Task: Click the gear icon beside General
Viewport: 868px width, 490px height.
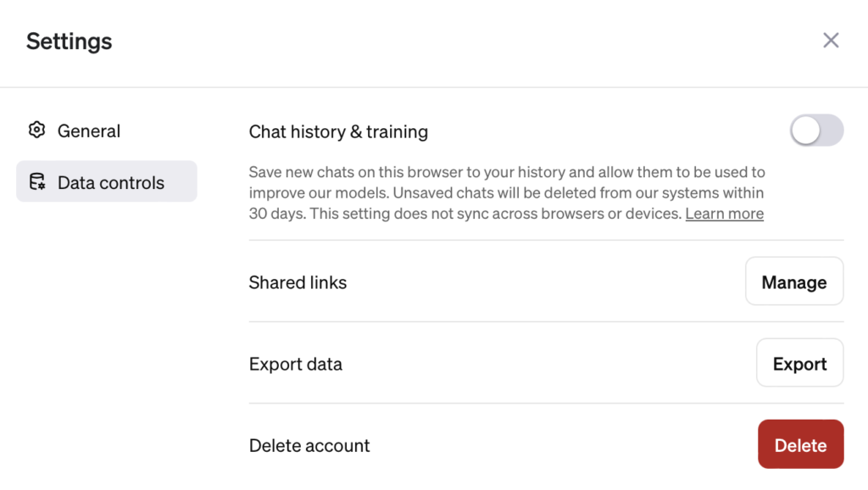Action: click(x=36, y=130)
